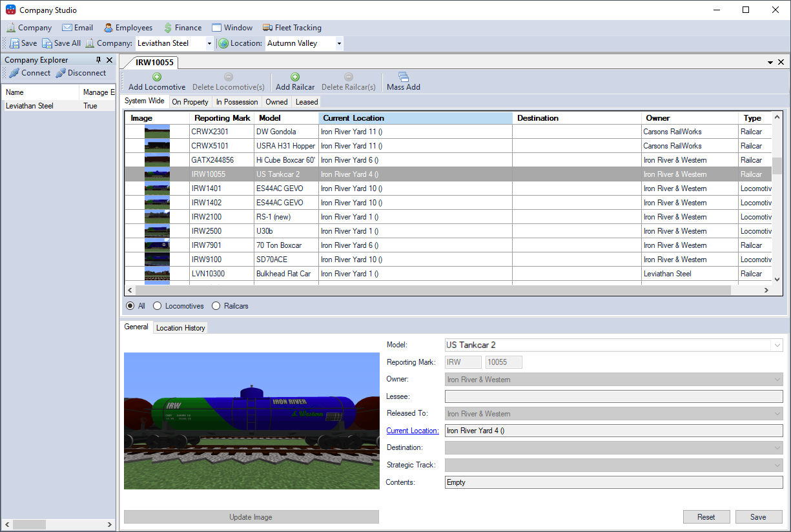Click the Delete Locomotive(s) icon
The width and height of the screenshot is (791, 532).
tap(229, 77)
